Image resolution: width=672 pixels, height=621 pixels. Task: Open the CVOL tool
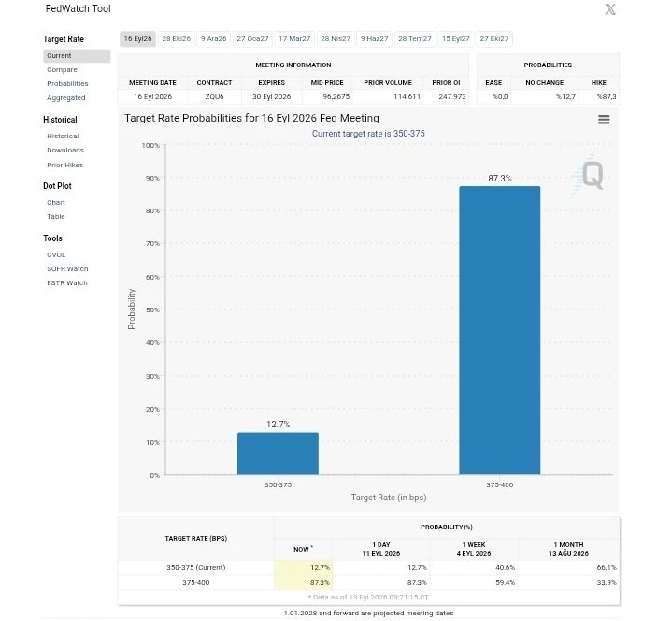coord(56,255)
